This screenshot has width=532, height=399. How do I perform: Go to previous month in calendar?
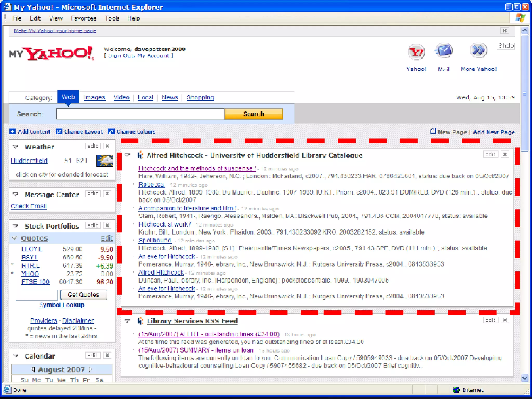click(33, 369)
